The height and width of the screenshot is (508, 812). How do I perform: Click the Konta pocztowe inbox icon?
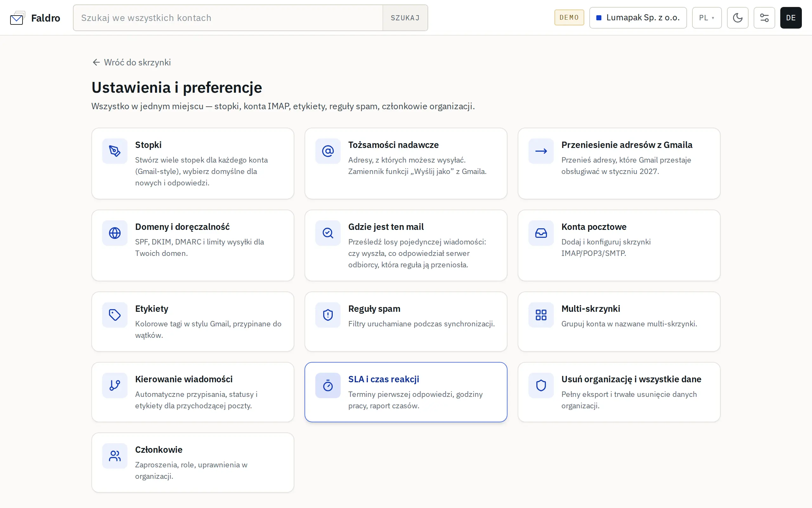(x=541, y=233)
